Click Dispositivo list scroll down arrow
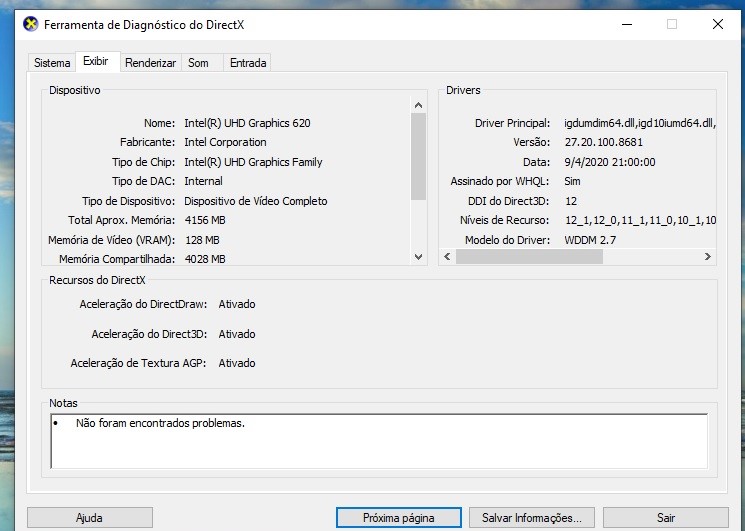The width and height of the screenshot is (745, 531). coord(418,257)
